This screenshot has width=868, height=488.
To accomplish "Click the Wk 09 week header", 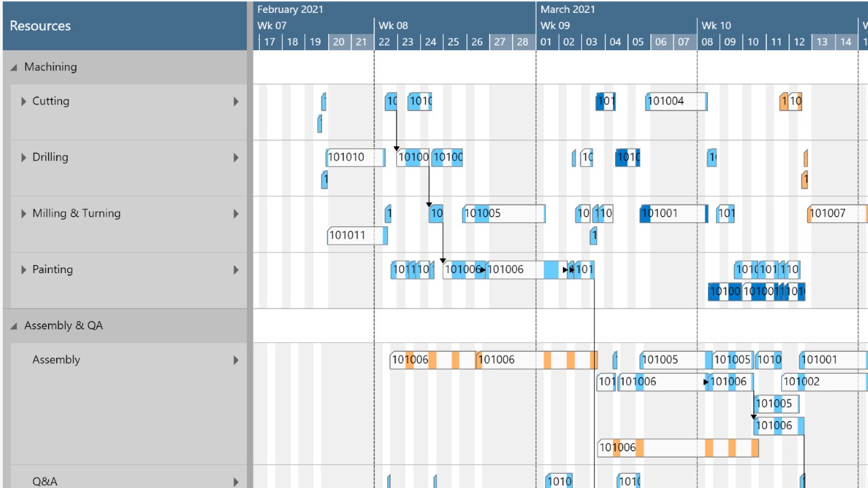I will [x=555, y=26].
